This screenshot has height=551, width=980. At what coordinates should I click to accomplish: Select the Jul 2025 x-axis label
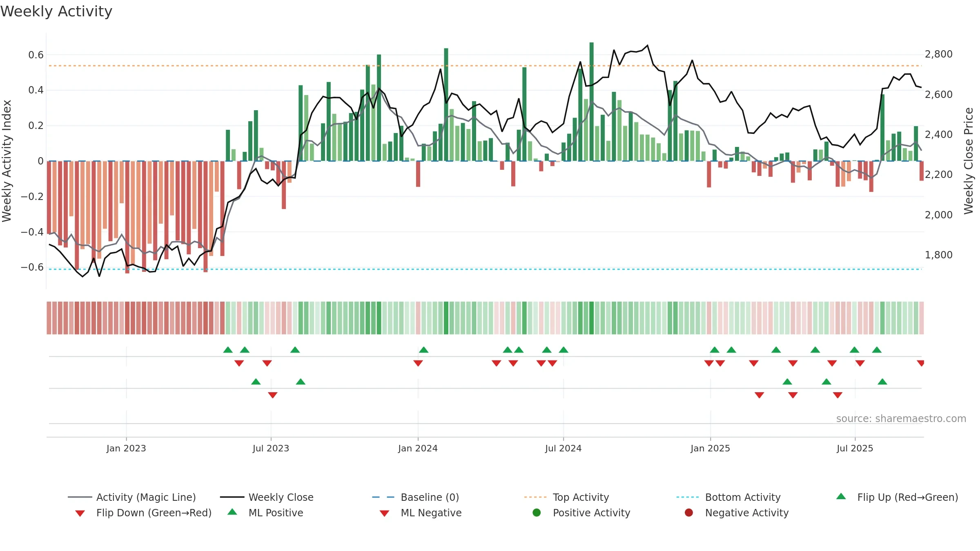click(855, 448)
